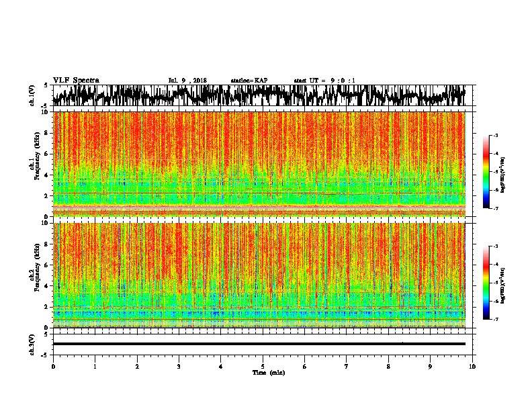Click time axis tick label "1"
Viewport: 532px width, 411px height.
(x=95, y=367)
